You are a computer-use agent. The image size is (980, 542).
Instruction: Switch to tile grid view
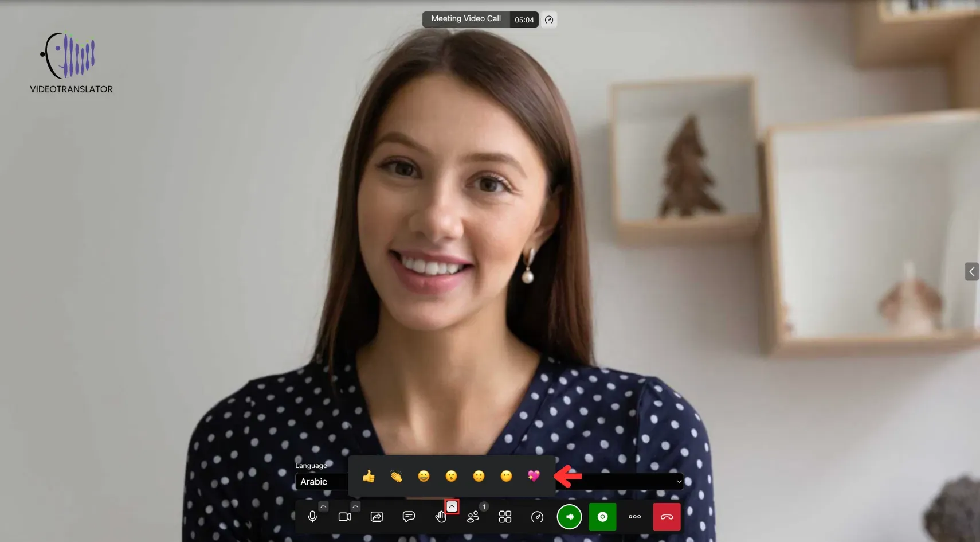[x=505, y=517]
